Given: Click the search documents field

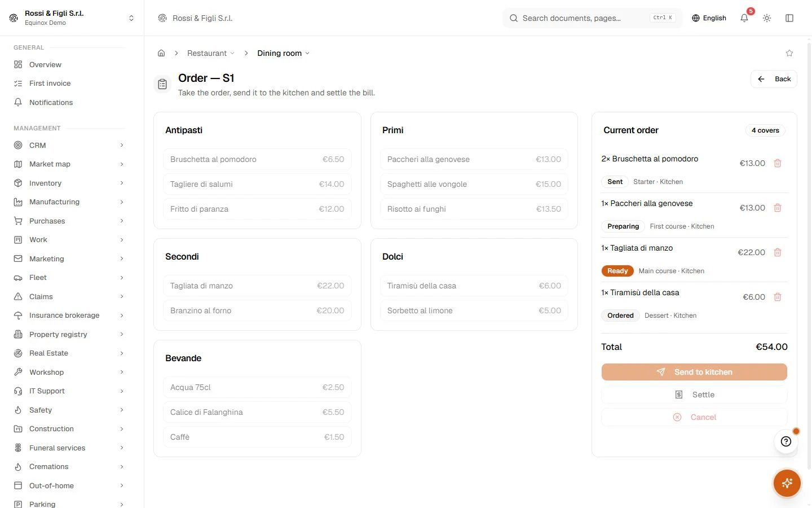Looking at the screenshot, I should tap(592, 18).
